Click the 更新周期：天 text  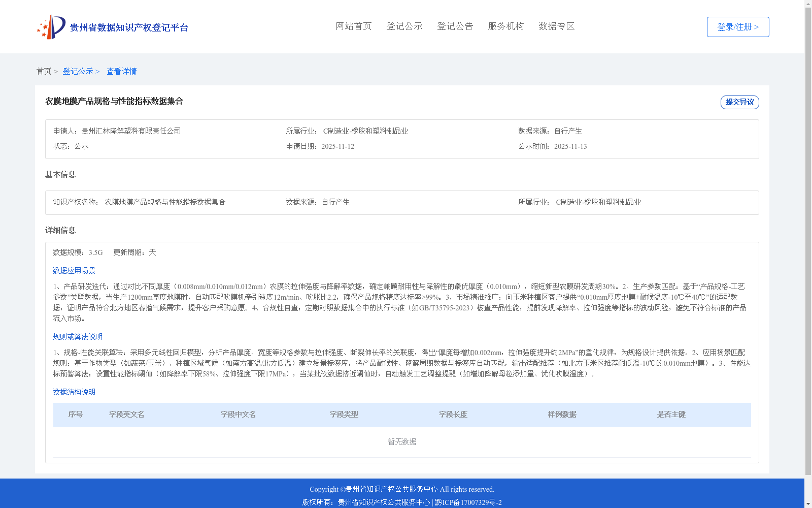[x=134, y=252]
